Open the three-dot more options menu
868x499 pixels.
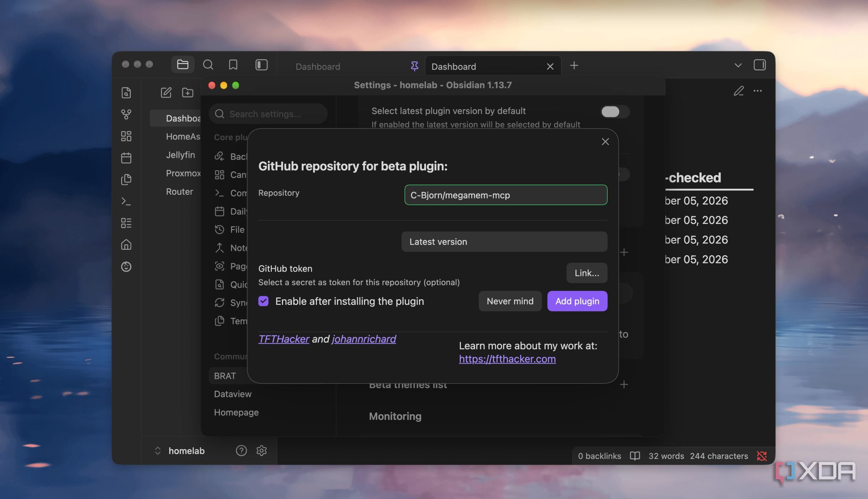758,91
